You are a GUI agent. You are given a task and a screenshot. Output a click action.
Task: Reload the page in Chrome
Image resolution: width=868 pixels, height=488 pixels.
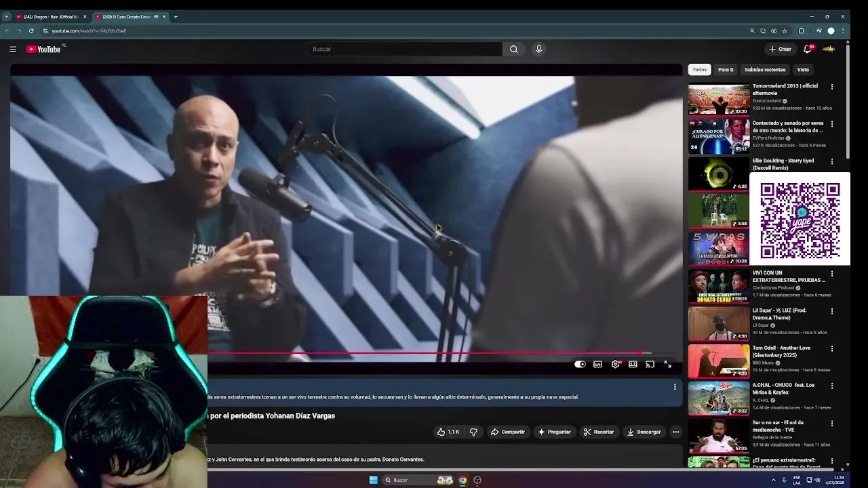click(x=31, y=30)
